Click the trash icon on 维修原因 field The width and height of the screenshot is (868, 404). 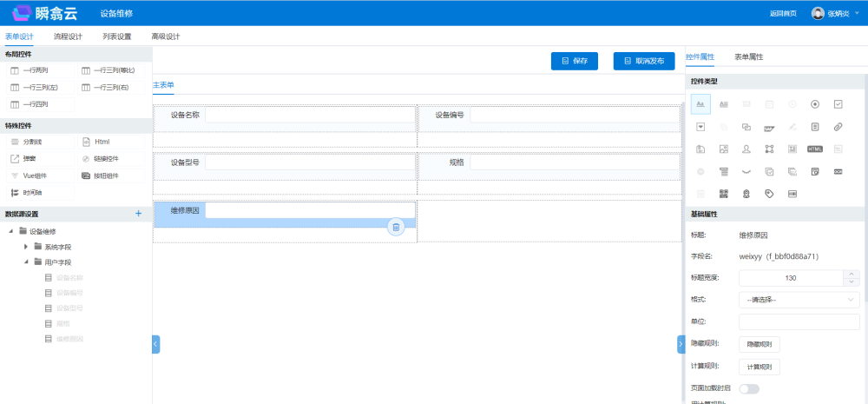tap(396, 227)
